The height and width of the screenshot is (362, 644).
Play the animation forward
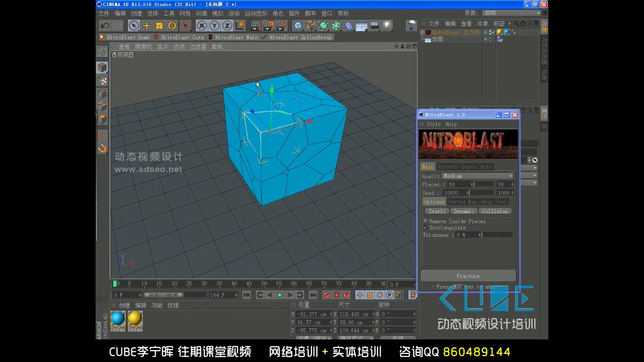[280, 295]
